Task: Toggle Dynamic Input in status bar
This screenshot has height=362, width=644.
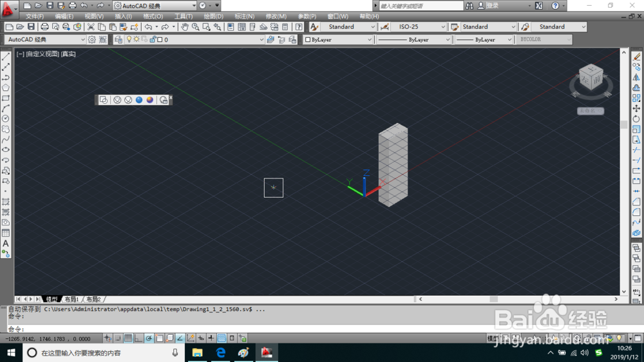Action: (201, 338)
